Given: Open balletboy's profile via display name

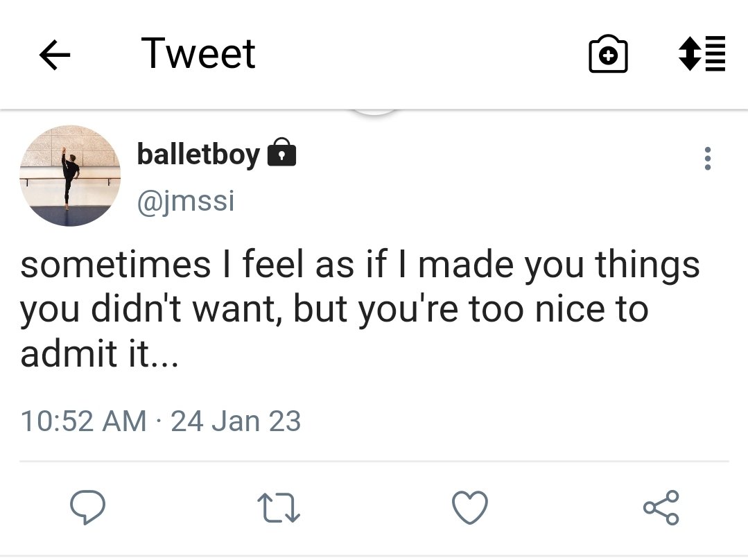Looking at the screenshot, I should 198,153.
